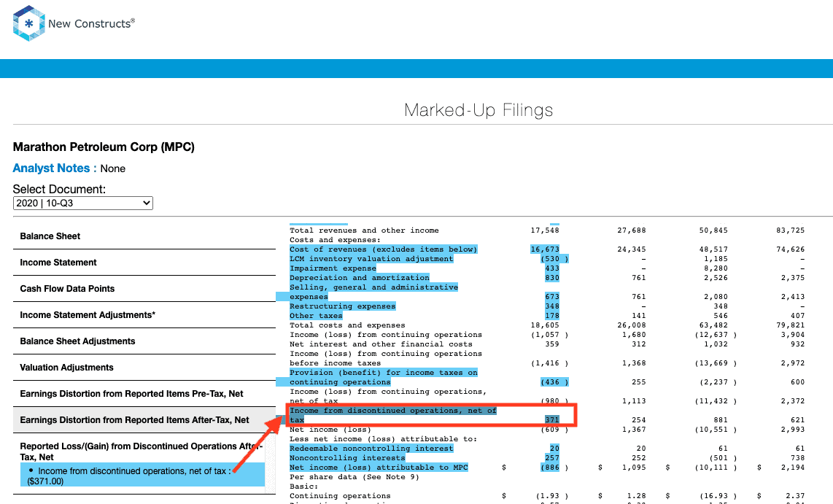Click highlighted 'Noncontrolling interests' line

pyautogui.click(x=347, y=458)
